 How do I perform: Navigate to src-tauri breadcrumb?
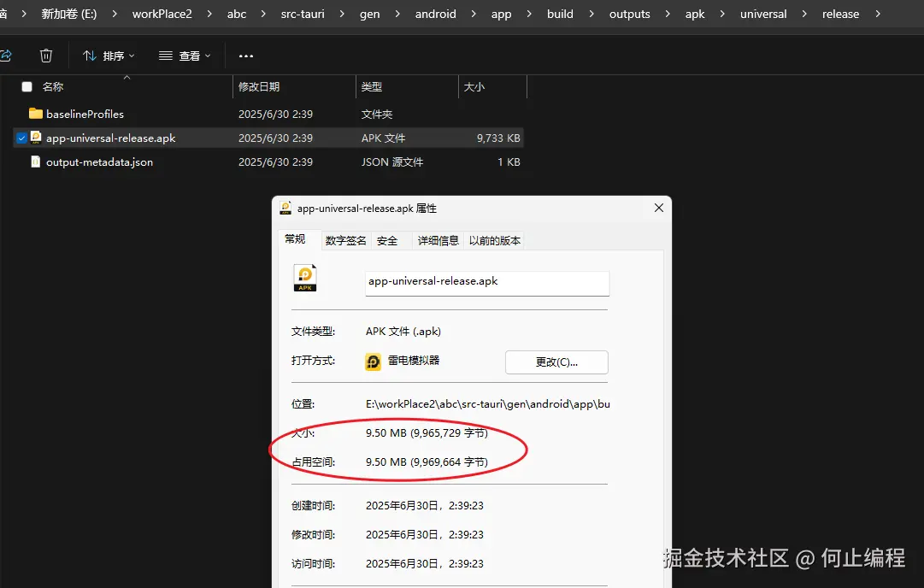[303, 14]
